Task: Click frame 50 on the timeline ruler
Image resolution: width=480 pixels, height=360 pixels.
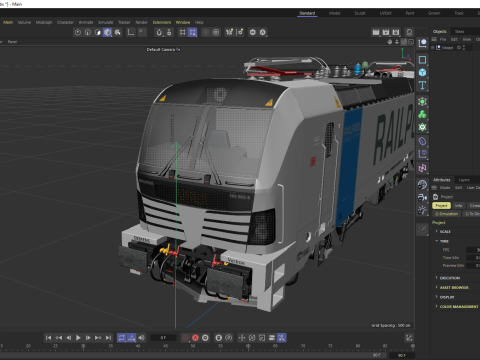Action: point(193,347)
